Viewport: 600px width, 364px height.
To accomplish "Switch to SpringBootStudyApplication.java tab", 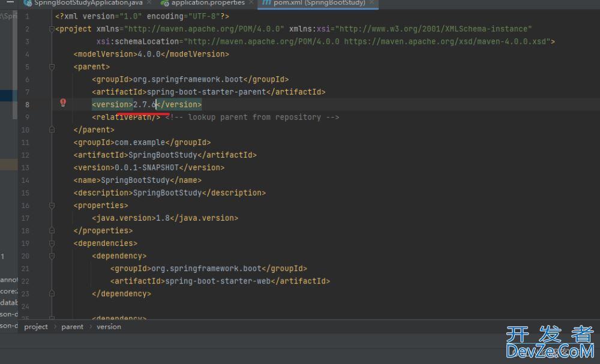I will tap(88, 3).
